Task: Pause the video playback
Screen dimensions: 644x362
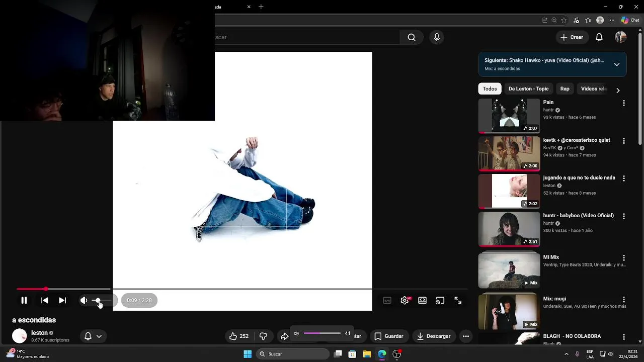Action: (x=24, y=300)
